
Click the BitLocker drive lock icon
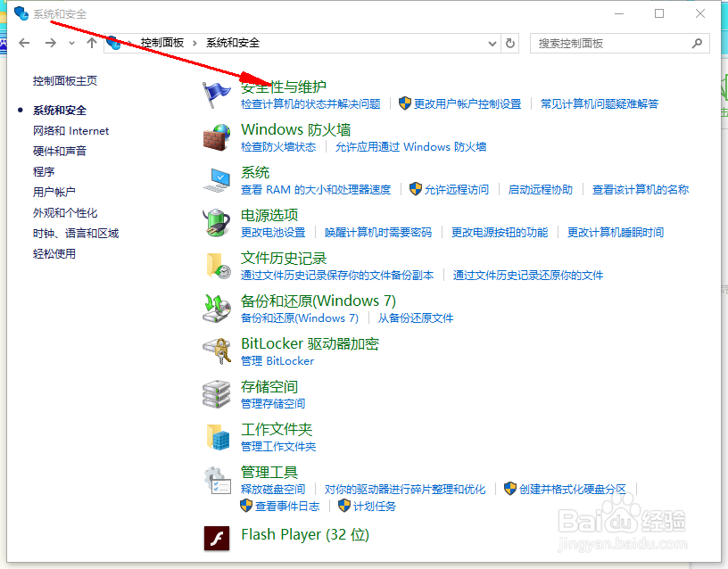pyautogui.click(x=217, y=351)
